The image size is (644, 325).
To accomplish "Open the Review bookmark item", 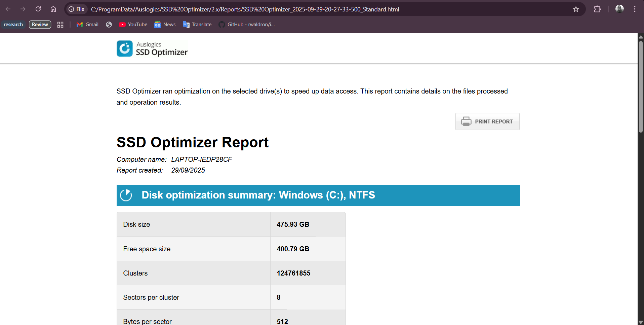I will (x=40, y=24).
